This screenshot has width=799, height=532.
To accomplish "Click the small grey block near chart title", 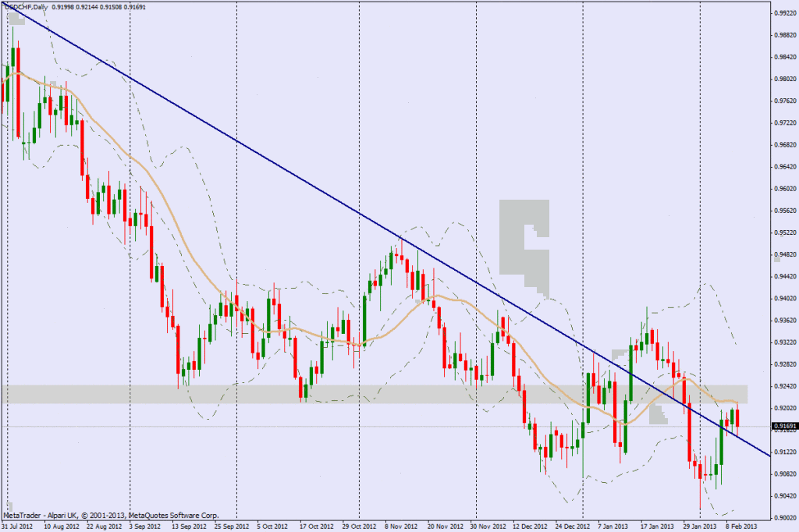I will [x=16, y=20].
